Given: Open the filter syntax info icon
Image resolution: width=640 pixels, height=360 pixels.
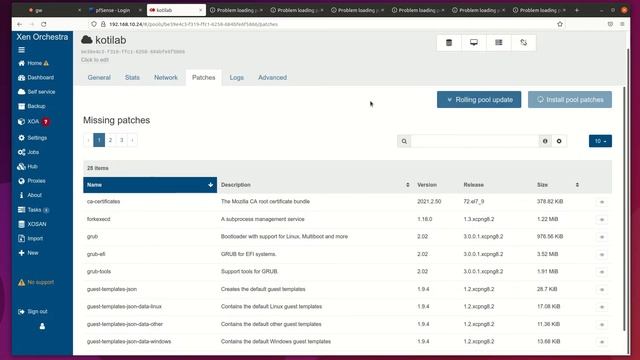Looking at the screenshot, I should (x=545, y=141).
